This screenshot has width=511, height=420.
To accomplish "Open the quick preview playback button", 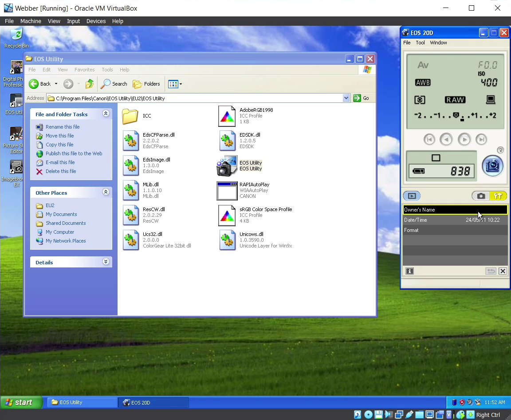I will [x=412, y=196].
